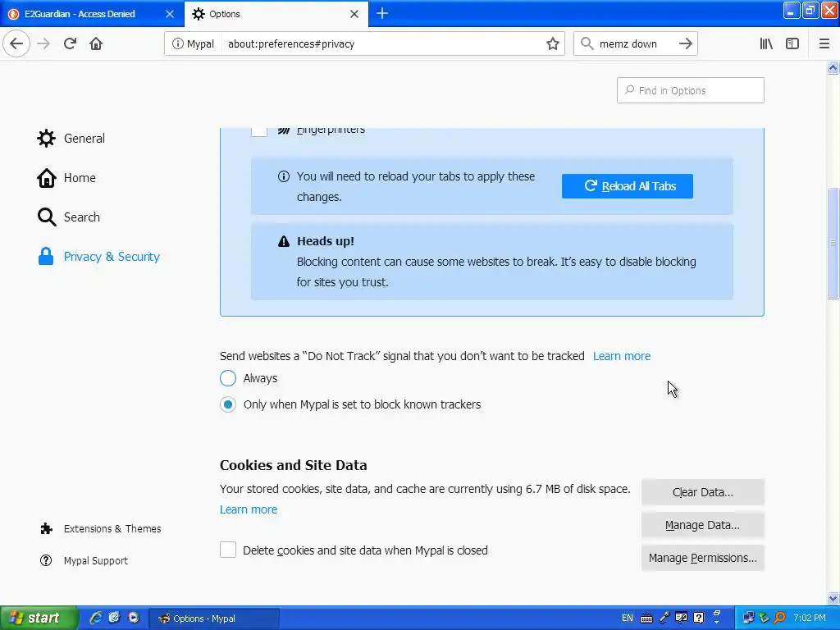840x630 pixels.
Task: Click the network computers tray icon
Action: [748, 618]
